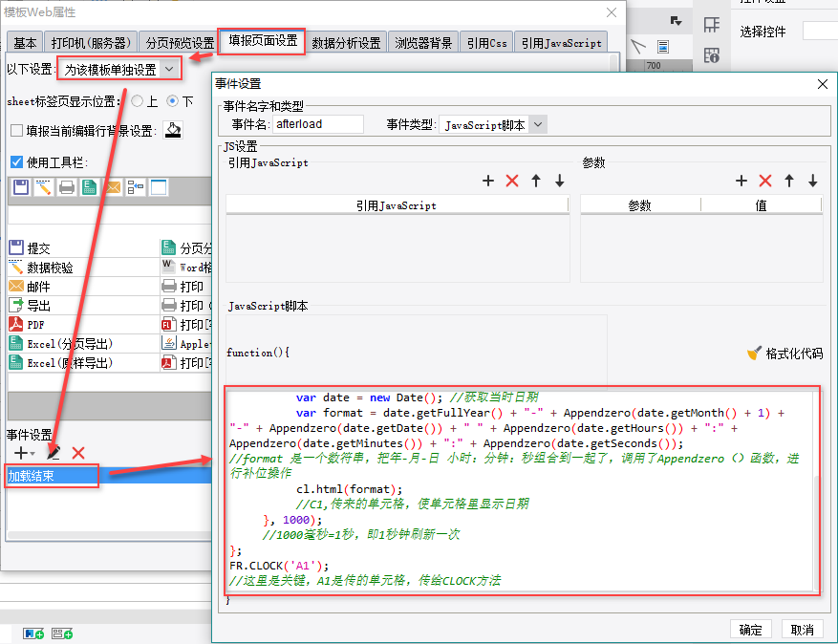Click the 事件名 afterload input field

click(318, 124)
